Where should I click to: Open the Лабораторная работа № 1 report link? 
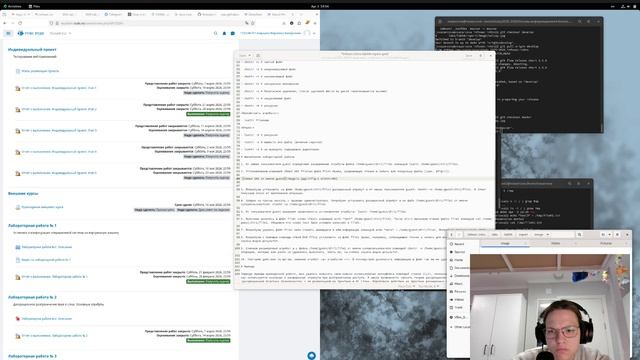[55, 277]
